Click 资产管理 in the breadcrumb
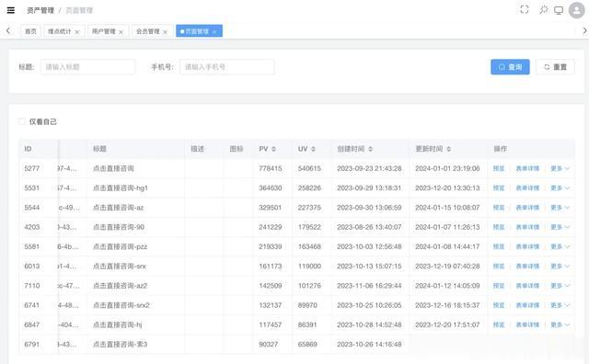 tap(40, 10)
